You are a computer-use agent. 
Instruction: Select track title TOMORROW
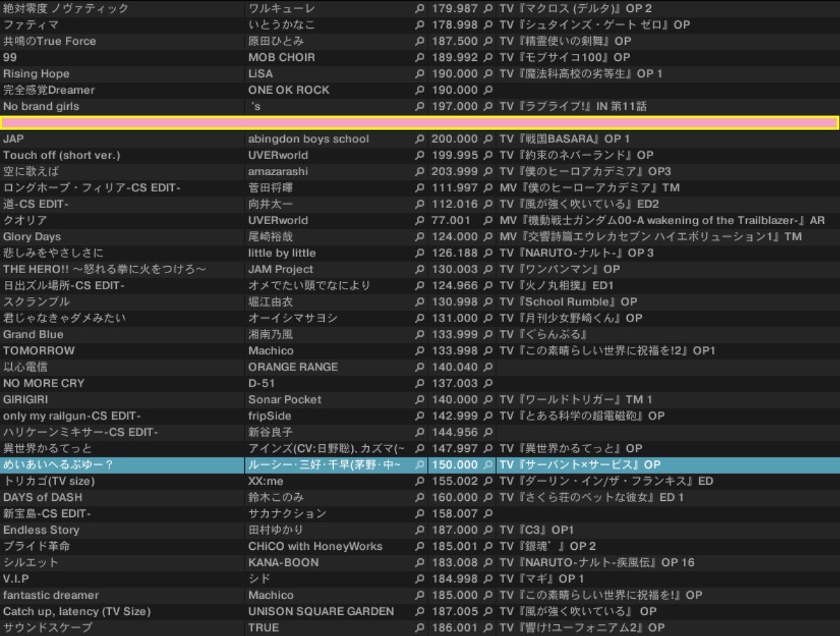coord(38,350)
